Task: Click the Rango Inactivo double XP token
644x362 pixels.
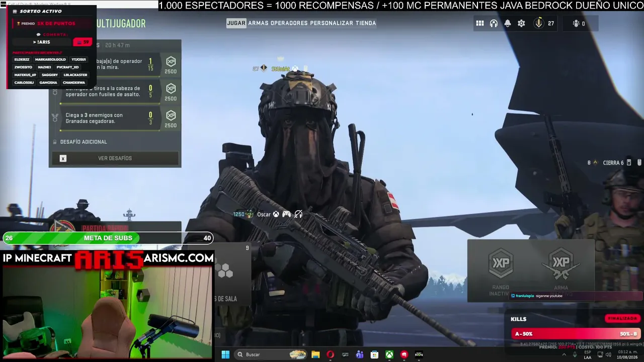Action: pos(501,262)
